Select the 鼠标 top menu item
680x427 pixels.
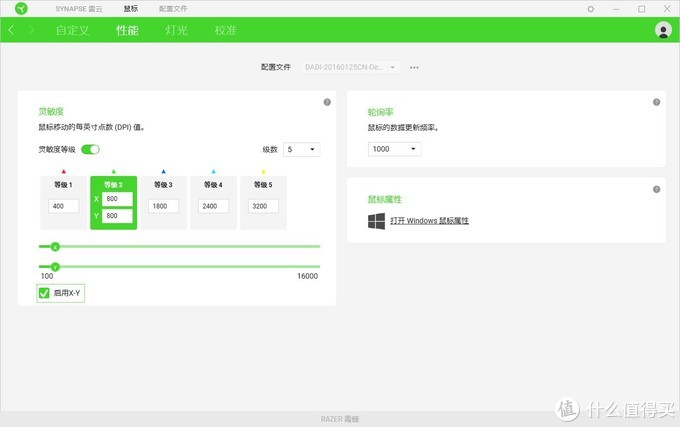coord(131,9)
